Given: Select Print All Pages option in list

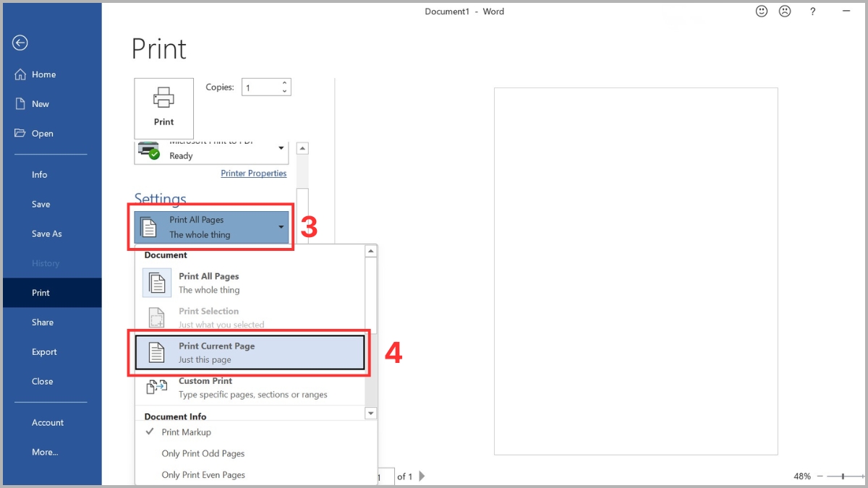Looking at the screenshot, I should [x=250, y=283].
